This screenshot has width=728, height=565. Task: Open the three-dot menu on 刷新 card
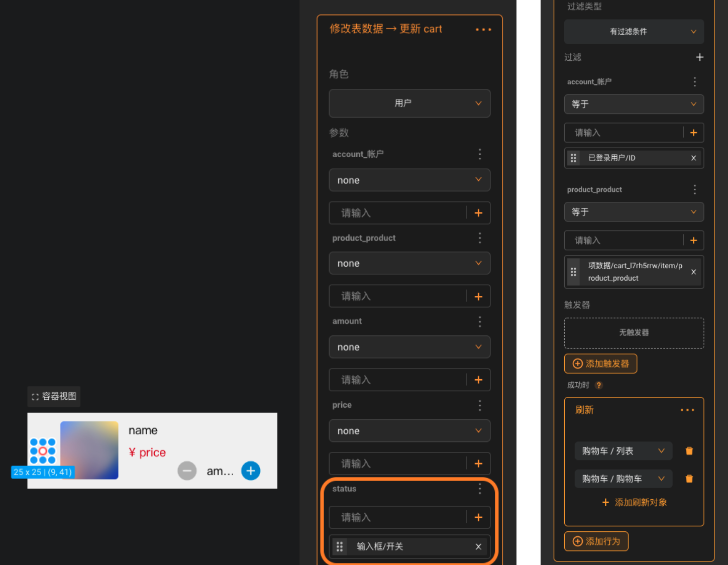coord(687,410)
